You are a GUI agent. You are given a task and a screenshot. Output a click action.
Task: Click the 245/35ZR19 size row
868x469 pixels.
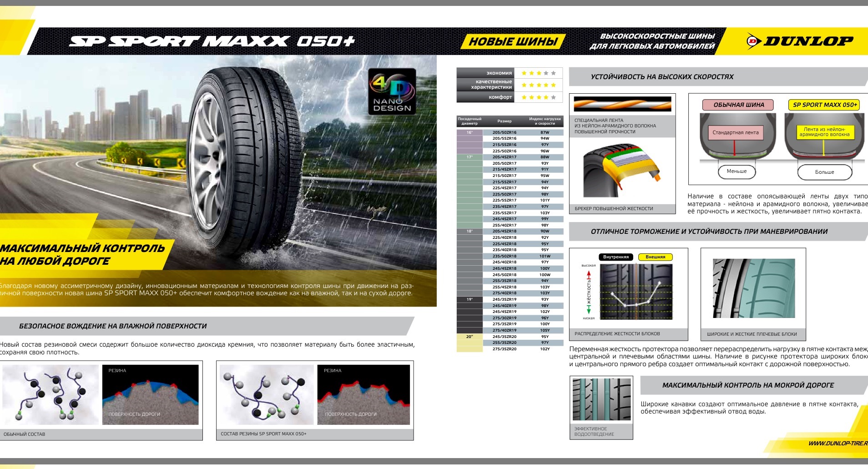point(523,299)
